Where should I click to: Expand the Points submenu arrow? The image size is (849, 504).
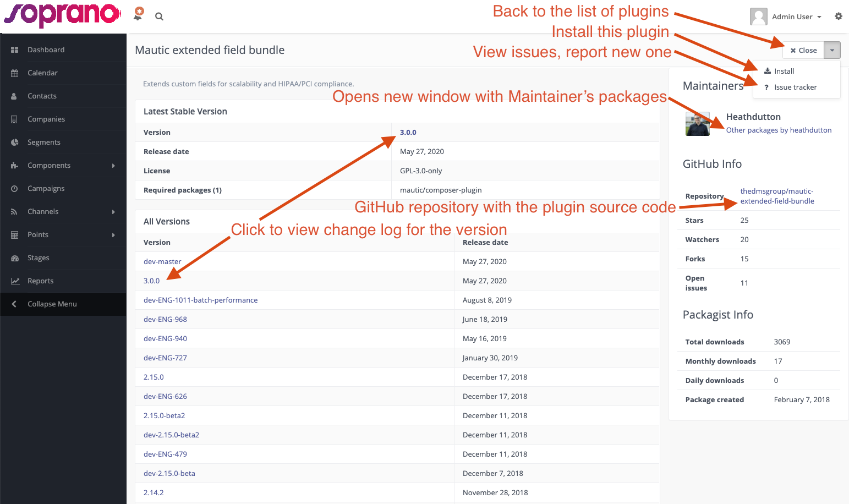tap(113, 235)
